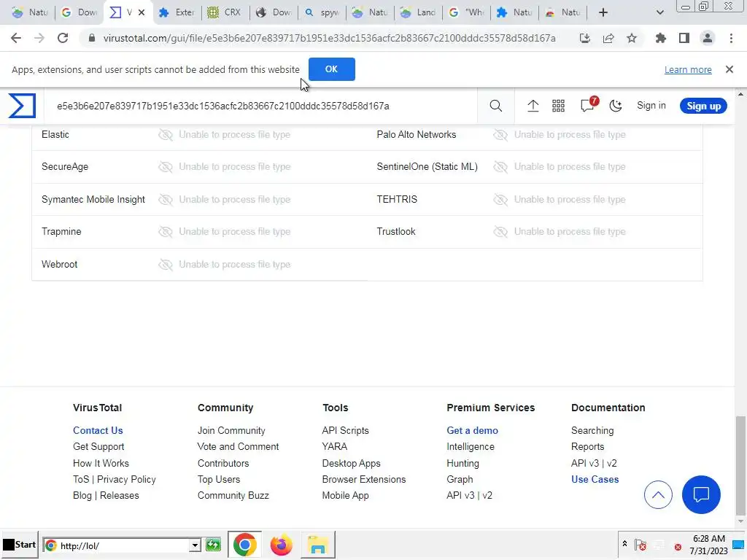Open Chrome from the taskbar
Viewport: 747px width, 560px height.
click(244, 545)
